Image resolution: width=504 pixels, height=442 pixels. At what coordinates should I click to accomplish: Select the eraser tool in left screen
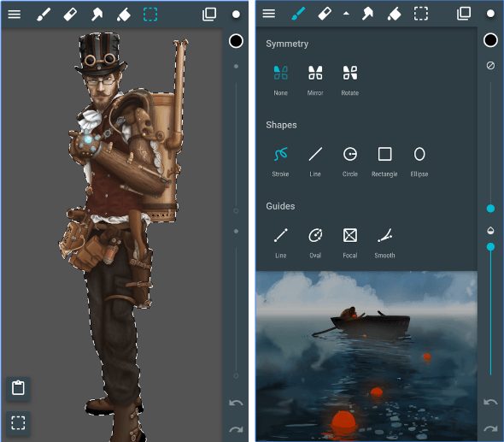[70, 15]
